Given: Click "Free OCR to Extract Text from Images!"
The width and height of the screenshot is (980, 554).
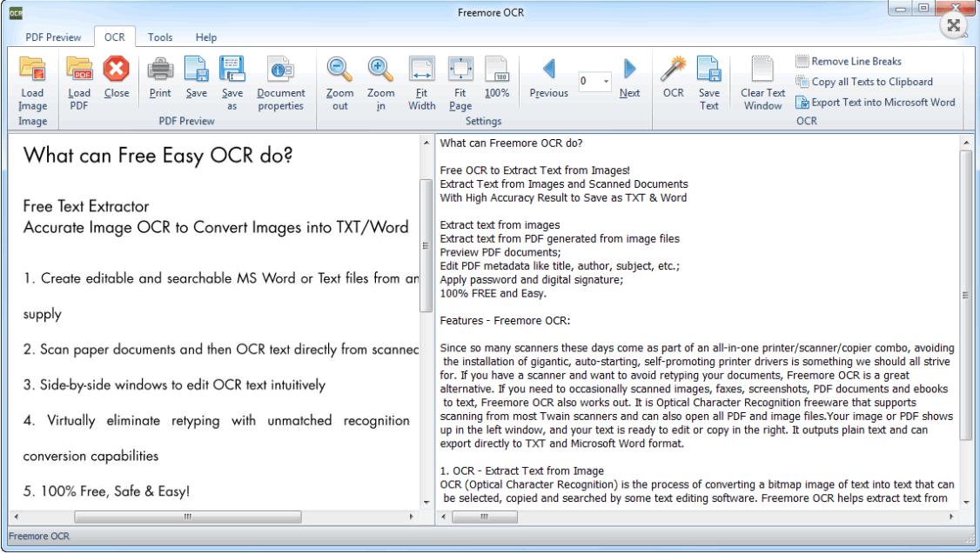Looking at the screenshot, I should [x=535, y=170].
